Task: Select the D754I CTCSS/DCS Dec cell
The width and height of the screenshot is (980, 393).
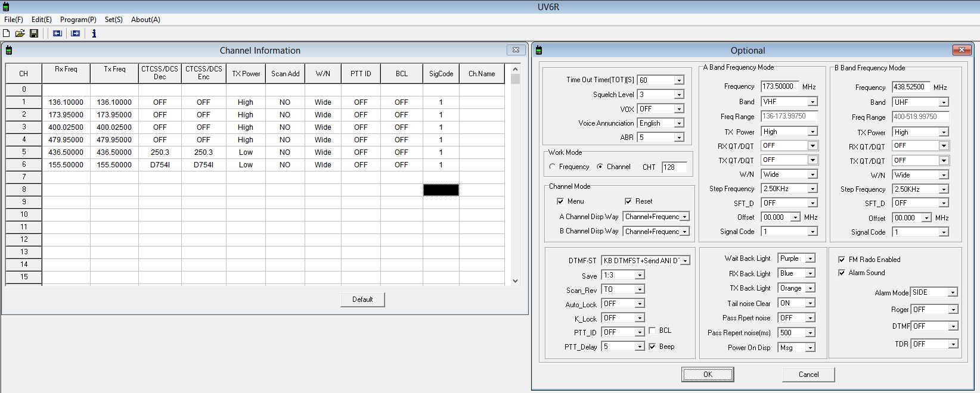Action: (x=160, y=165)
